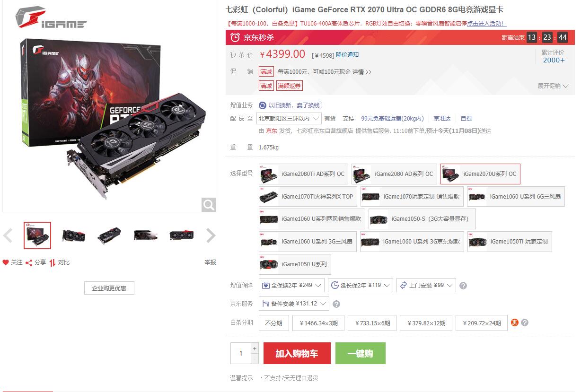This screenshot has width=581, height=392.
Task: Open 延长保2年 ¥119 dropdown
Action: click(x=361, y=285)
